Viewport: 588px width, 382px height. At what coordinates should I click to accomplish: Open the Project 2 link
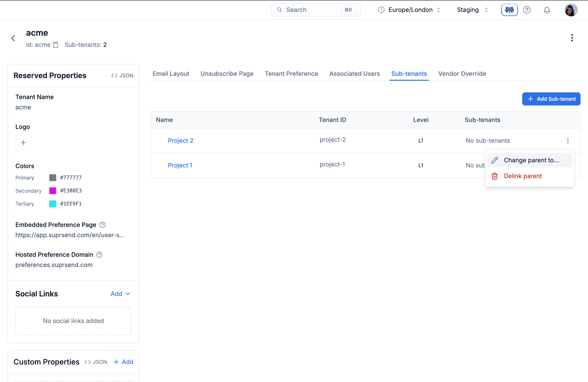181,140
